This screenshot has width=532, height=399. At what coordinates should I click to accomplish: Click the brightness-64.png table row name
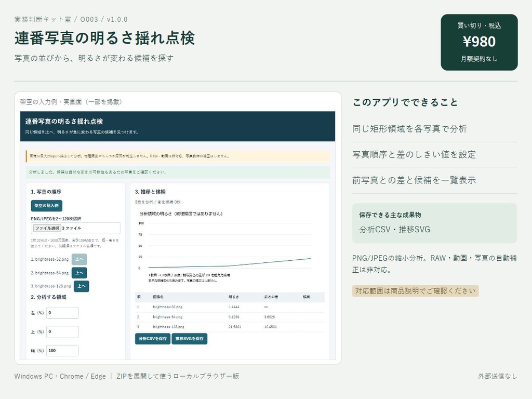(x=168, y=317)
